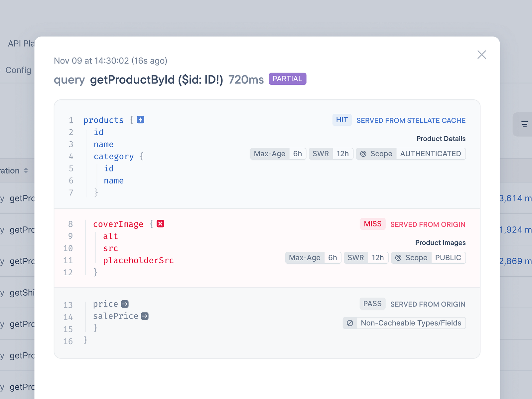Click the scope icon in the PUBLIC badge

(398, 258)
